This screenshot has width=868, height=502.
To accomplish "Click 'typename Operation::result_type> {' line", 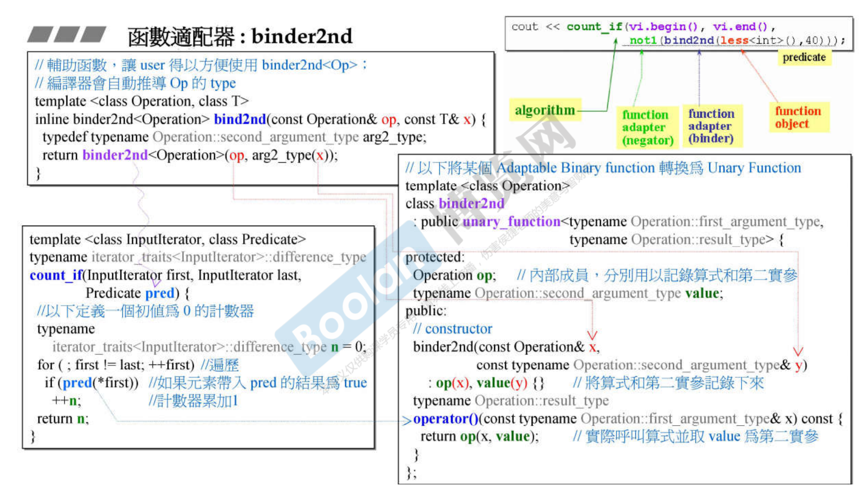I will point(677,239).
